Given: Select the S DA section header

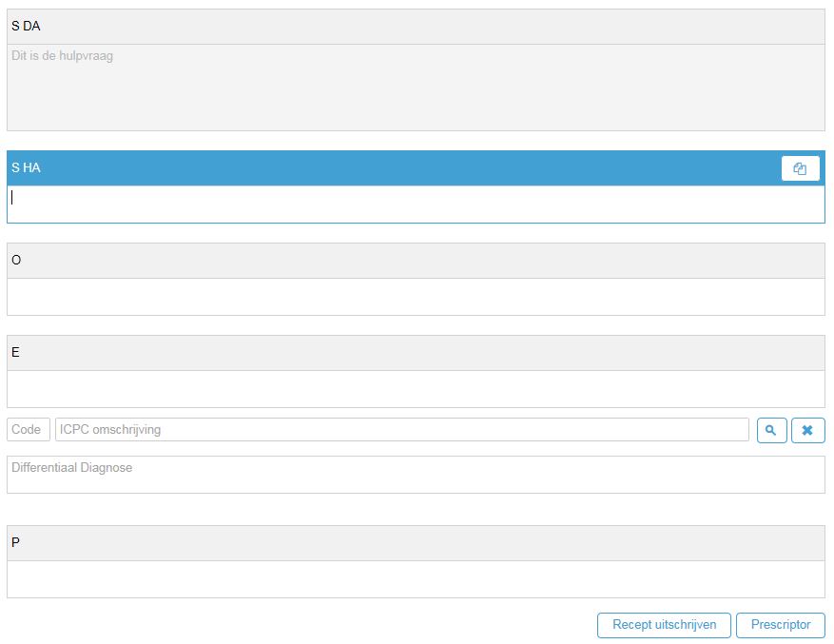Looking at the screenshot, I should pyautogui.click(x=416, y=27).
